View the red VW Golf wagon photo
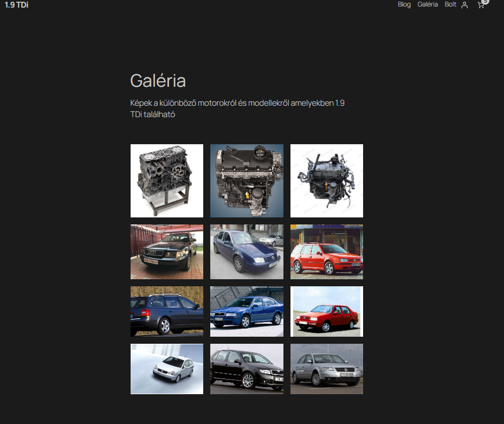Viewport: 504px width, 424px height. coord(327,252)
